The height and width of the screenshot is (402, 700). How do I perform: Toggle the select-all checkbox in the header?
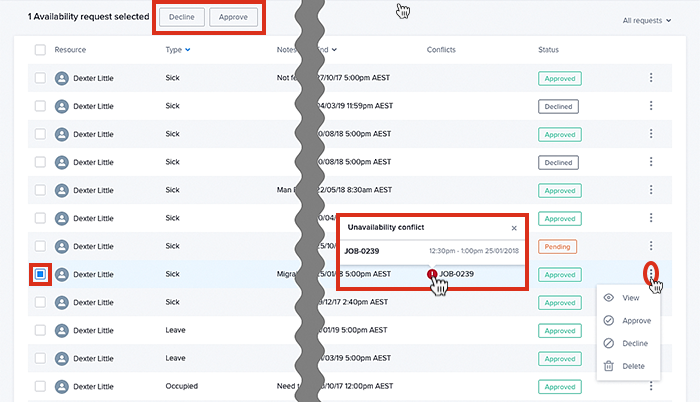coord(40,50)
